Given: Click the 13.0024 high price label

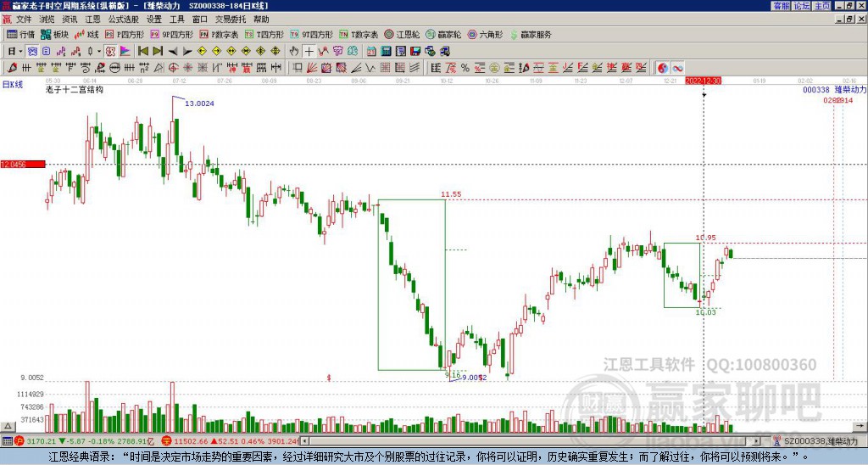Looking at the screenshot, I should (199, 104).
